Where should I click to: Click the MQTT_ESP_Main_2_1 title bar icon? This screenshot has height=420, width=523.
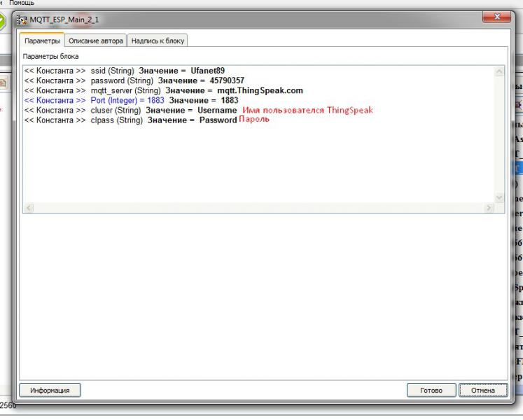pyautogui.click(x=22, y=20)
